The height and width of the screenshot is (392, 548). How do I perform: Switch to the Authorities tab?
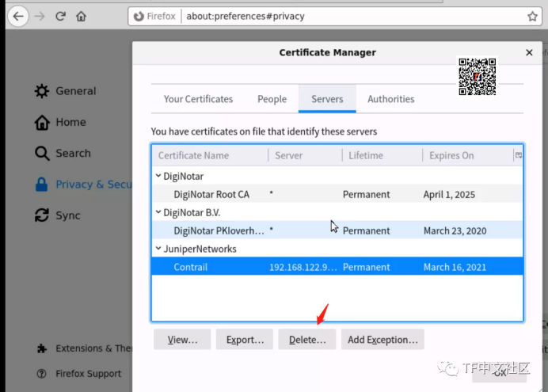point(390,99)
